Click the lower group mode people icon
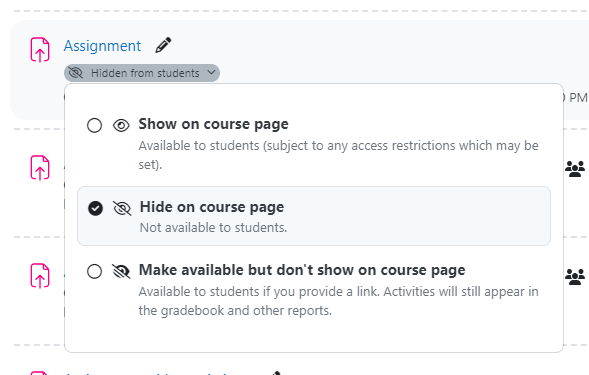Viewport: 589px width, 375px height. coord(575,277)
